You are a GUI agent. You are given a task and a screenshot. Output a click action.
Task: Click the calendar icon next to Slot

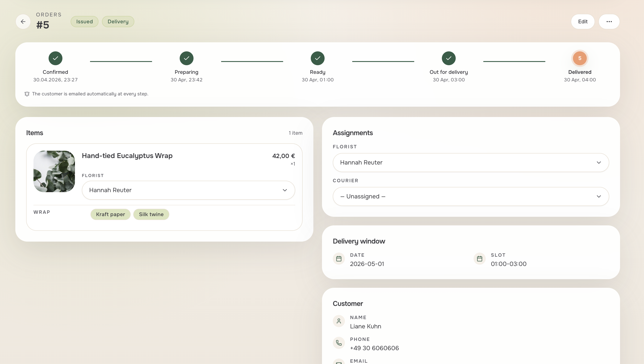click(x=479, y=258)
